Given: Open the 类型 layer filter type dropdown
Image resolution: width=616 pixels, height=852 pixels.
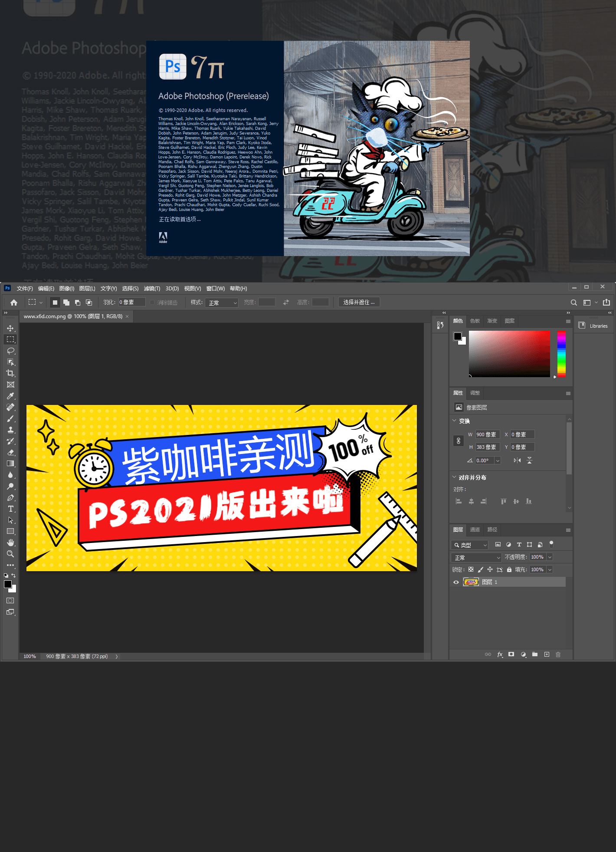Looking at the screenshot, I should point(470,545).
